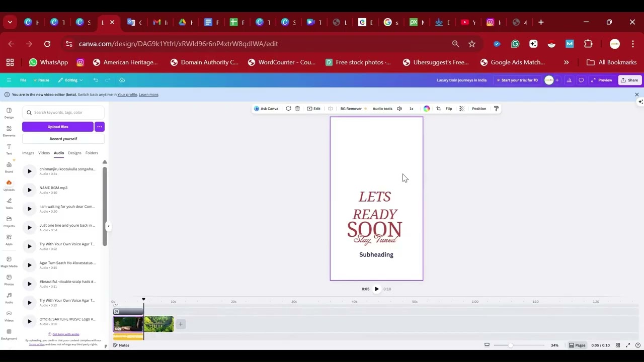
Task: Open the Elements sidebar panel
Action: click(x=9, y=131)
